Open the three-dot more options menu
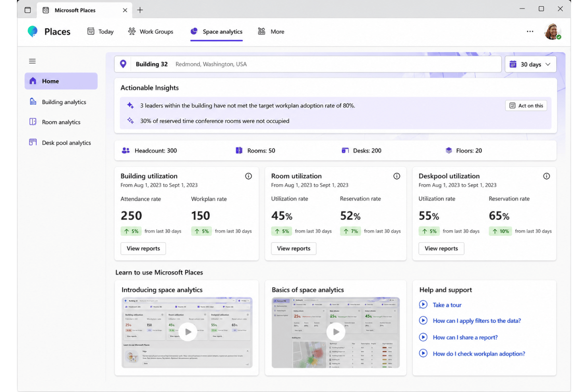 point(530,31)
